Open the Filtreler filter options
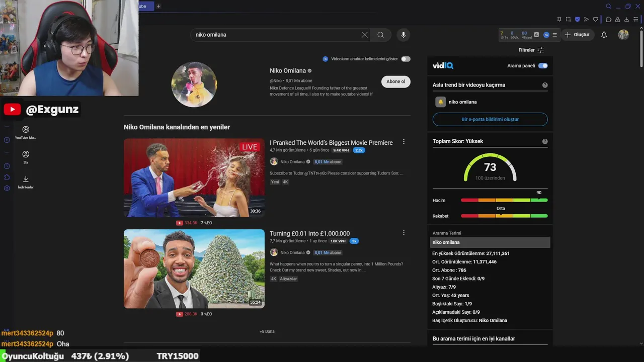 531,50
